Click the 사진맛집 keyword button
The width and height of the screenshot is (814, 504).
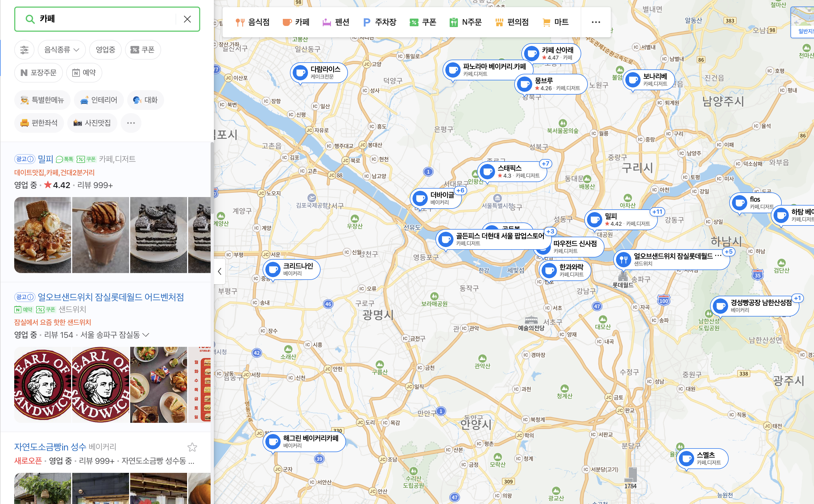[x=92, y=123]
